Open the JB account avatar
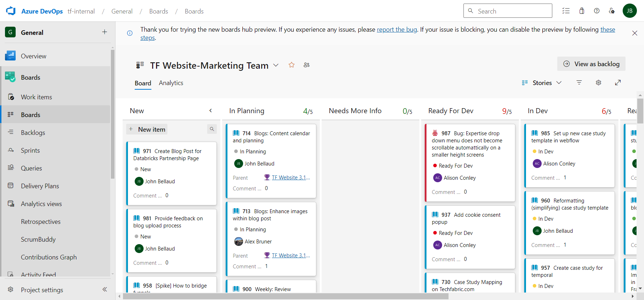The width and height of the screenshot is (644, 300). [x=629, y=11]
